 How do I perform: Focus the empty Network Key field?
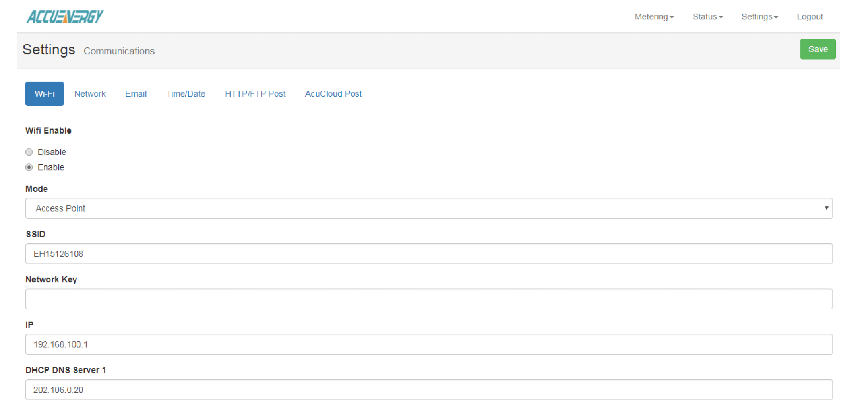click(428, 299)
